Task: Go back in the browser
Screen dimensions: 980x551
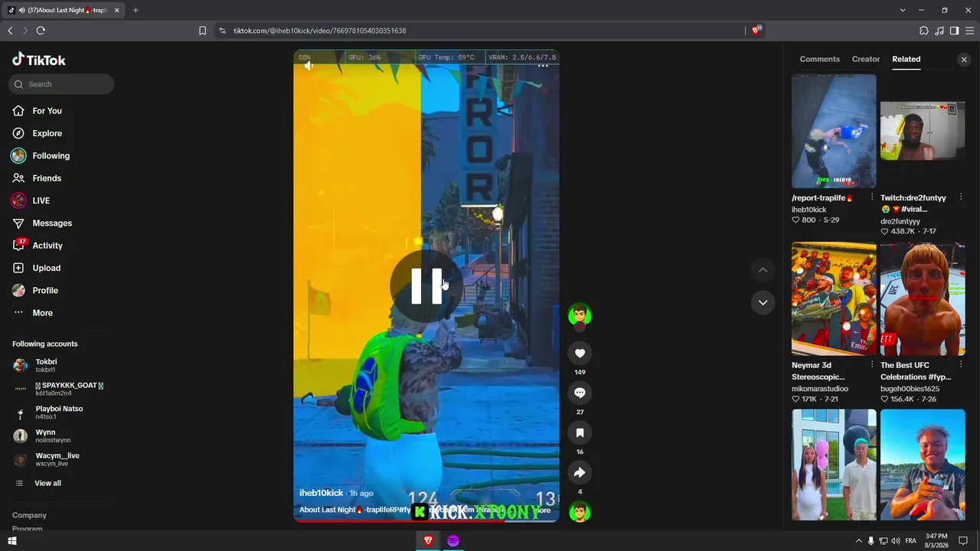Action: [10, 31]
